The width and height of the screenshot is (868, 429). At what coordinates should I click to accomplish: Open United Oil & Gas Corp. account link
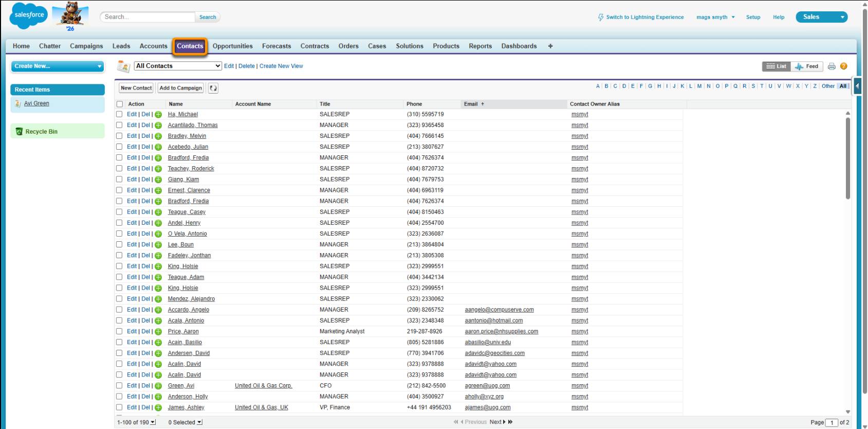click(264, 386)
